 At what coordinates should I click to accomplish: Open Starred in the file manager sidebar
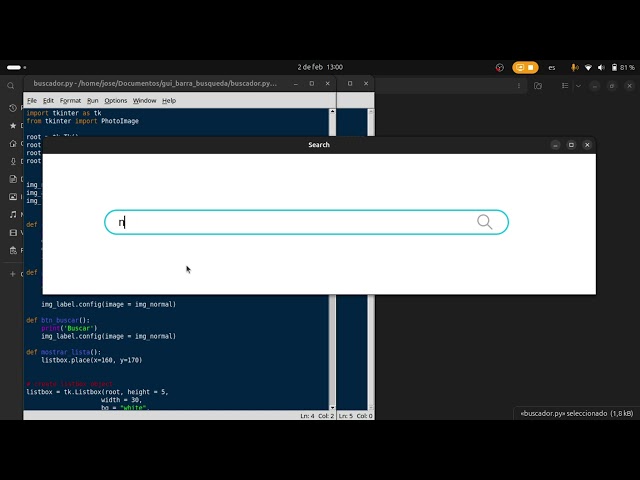tap(13, 126)
